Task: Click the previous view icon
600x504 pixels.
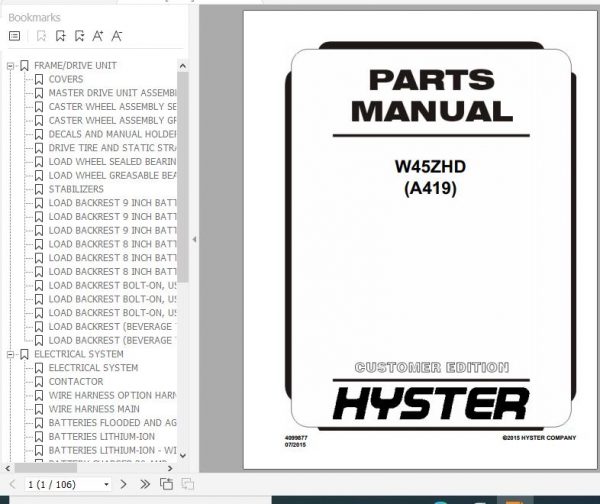Action: 166,484
